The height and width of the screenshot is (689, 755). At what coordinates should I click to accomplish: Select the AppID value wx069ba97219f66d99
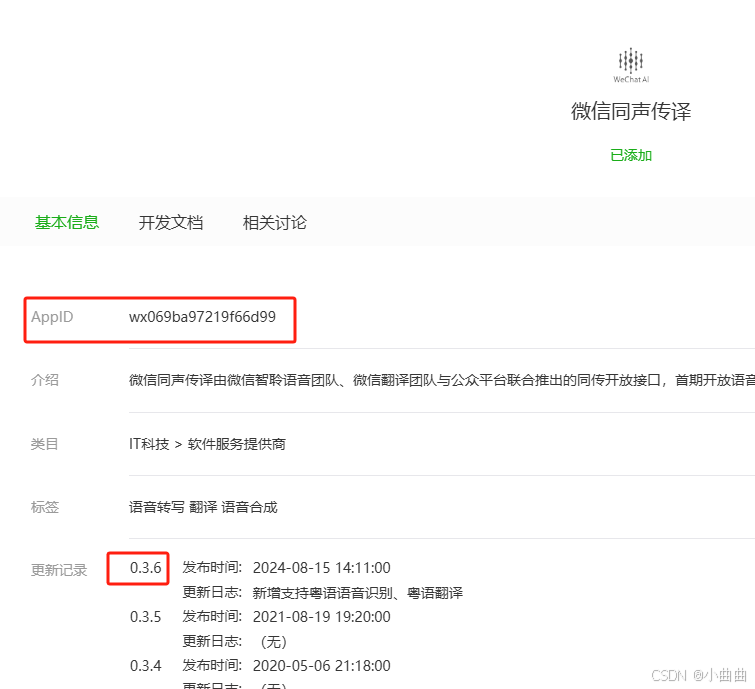coord(202,317)
